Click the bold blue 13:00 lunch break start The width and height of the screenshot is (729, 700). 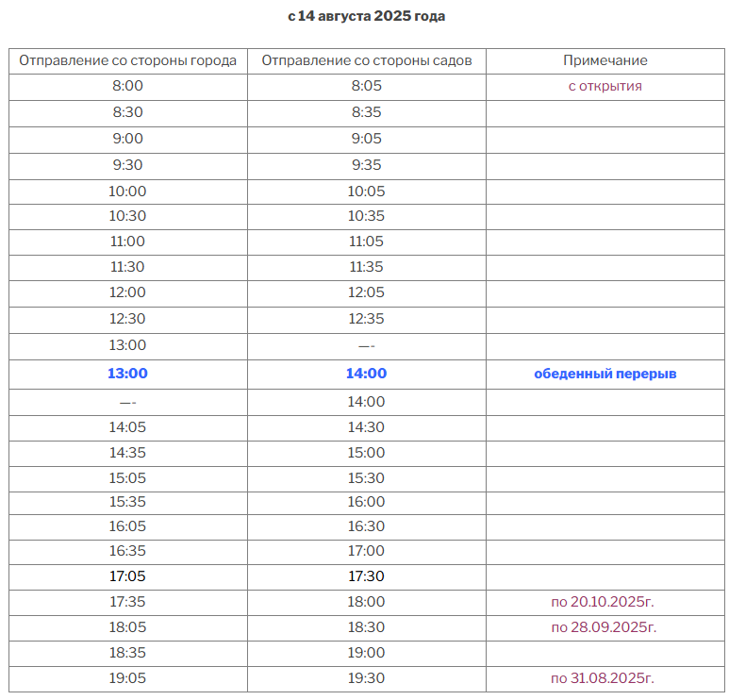(127, 374)
